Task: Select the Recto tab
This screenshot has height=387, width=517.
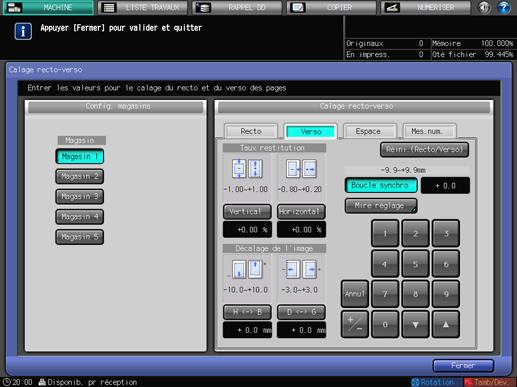Action: 251,131
